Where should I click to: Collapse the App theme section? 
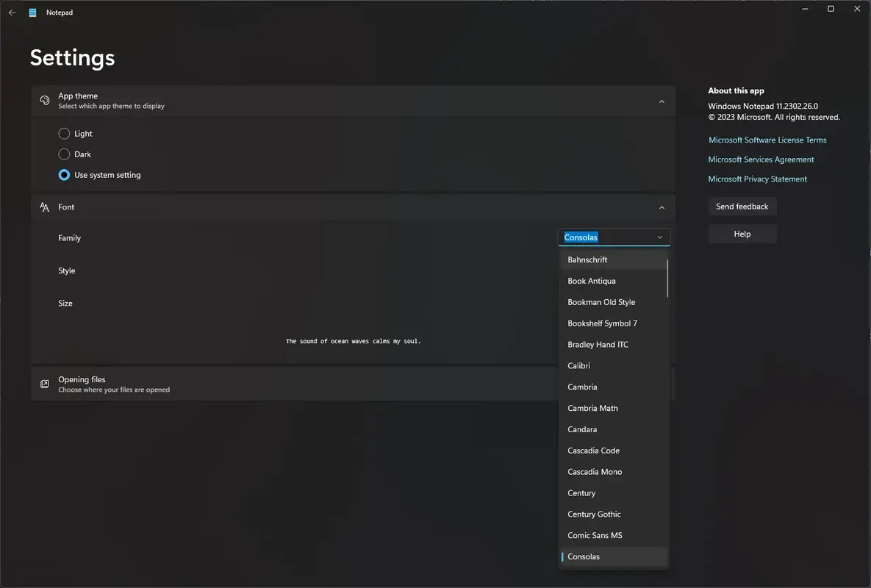(661, 100)
